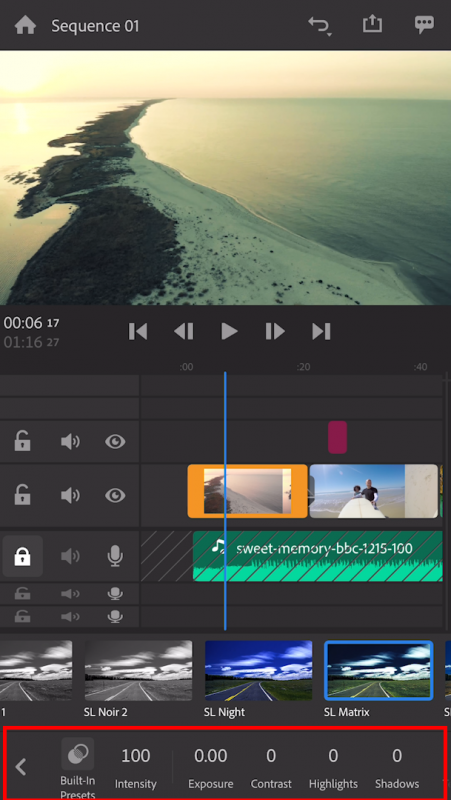Screen dimensions: 451x800
Task: Jump to next edit point
Action: point(321,332)
